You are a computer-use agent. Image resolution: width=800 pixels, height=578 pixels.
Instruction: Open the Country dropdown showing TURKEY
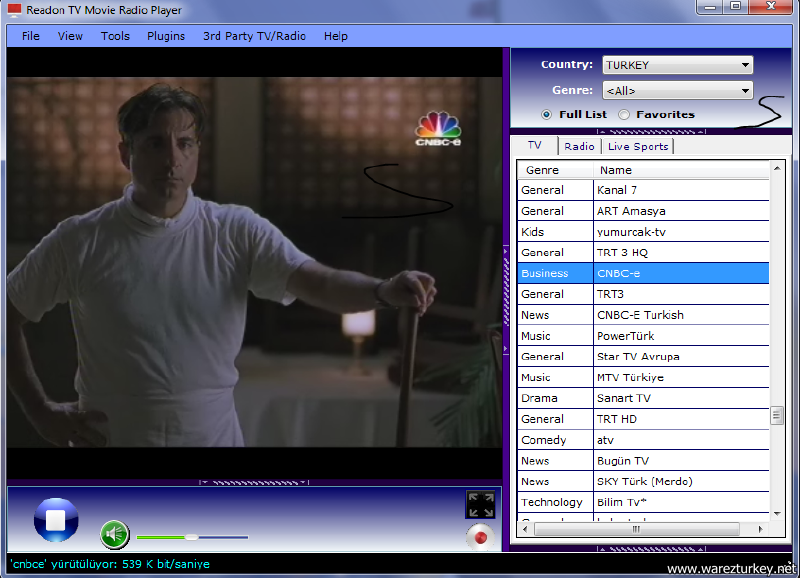coord(678,65)
